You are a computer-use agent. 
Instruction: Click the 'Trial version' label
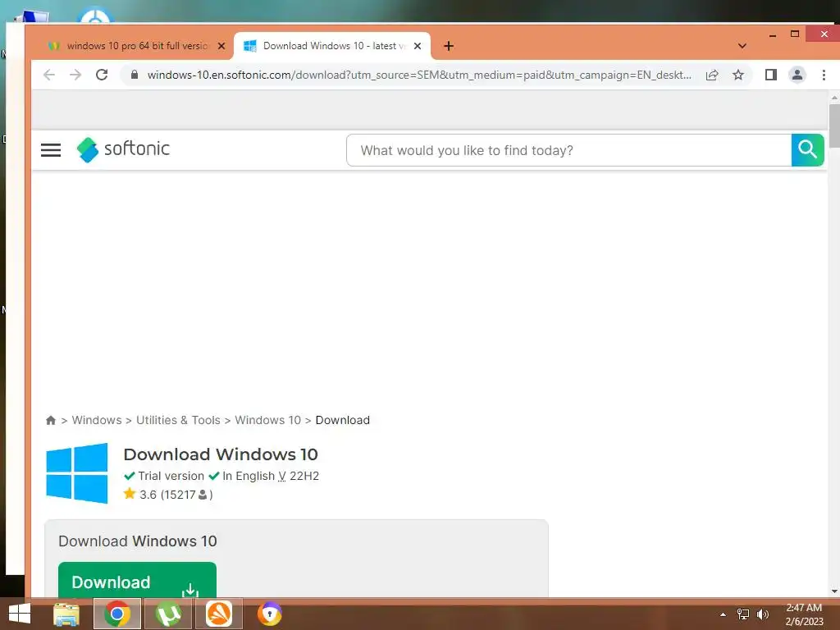[x=171, y=477]
